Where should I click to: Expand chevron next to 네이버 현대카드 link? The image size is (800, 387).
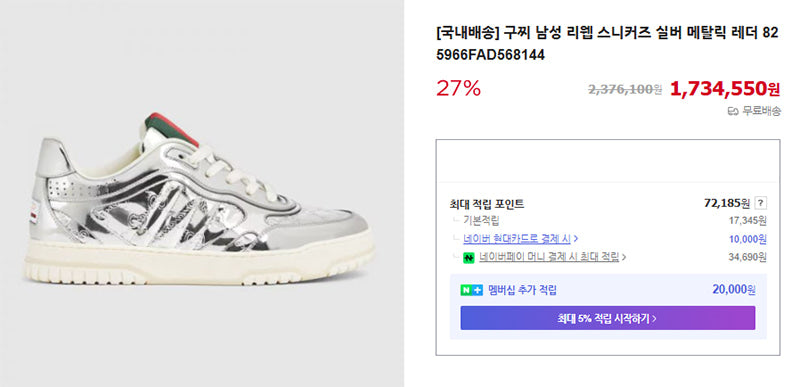[576, 239]
